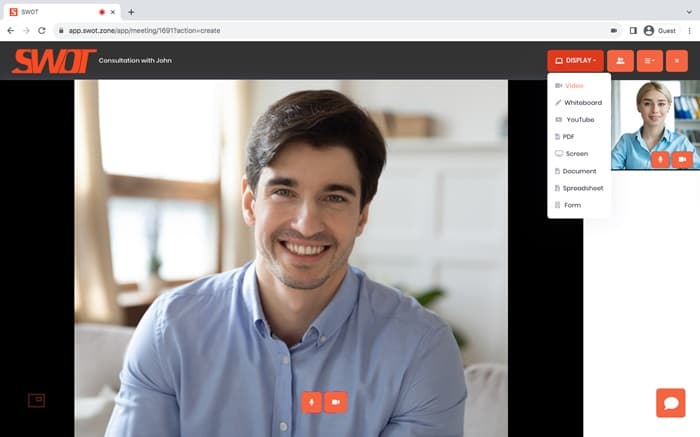The image size is (700, 437).
Task: Open a new browser tab
Action: click(x=131, y=11)
